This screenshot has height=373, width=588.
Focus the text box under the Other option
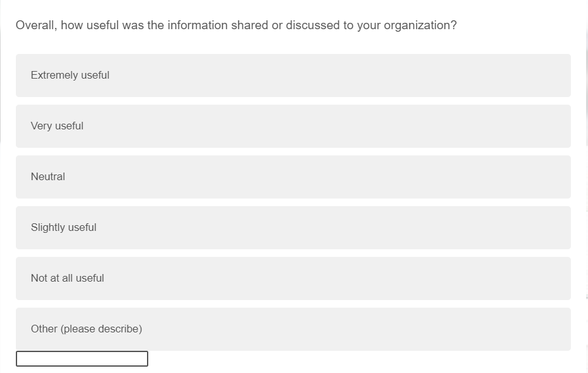point(82,359)
